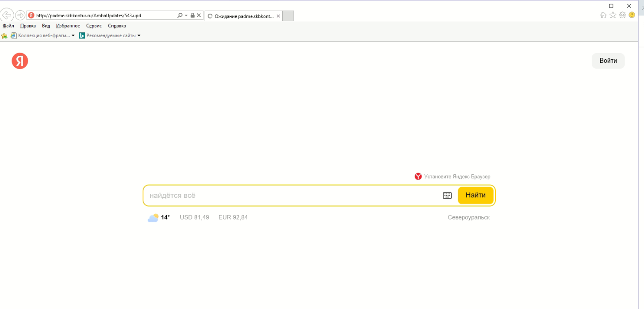Go back with the browser Back arrow
This screenshot has width=644, height=309.
(6, 15)
